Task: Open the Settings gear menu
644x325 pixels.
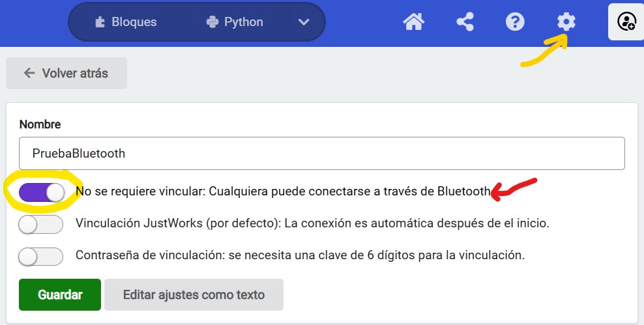Action: [566, 22]
